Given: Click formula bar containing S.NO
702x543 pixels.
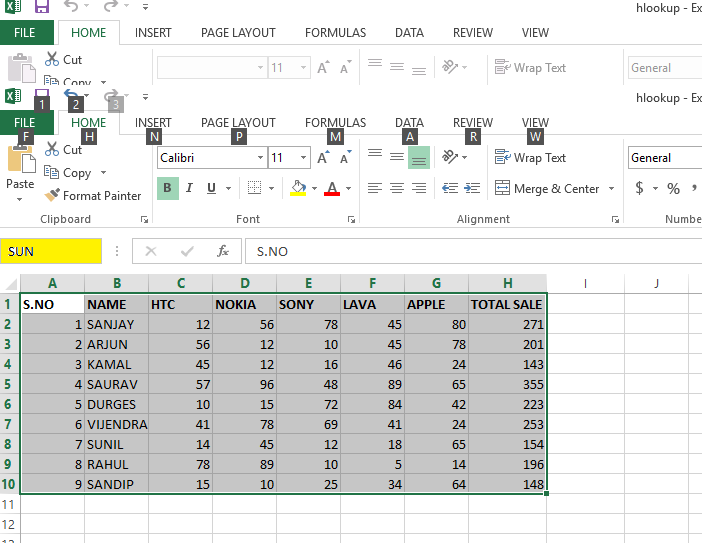Looking at the screenshot, I should (x=473, y=251).
